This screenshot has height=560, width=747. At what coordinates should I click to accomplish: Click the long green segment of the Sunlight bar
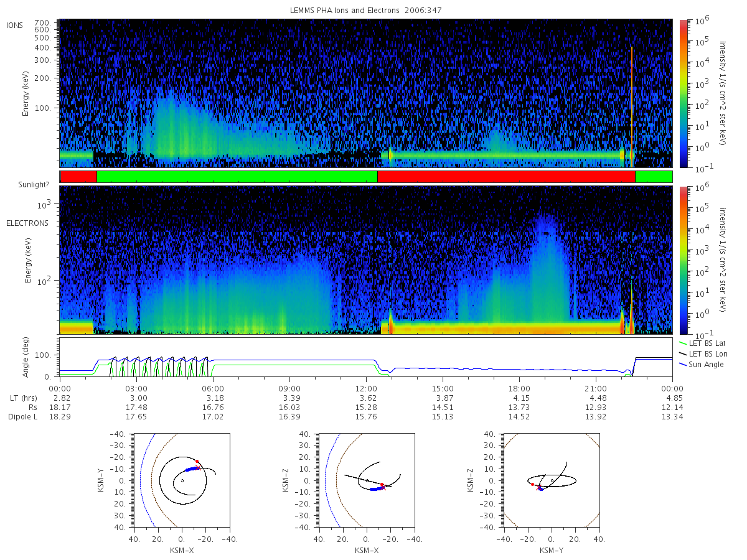click(x=237, y=177)
